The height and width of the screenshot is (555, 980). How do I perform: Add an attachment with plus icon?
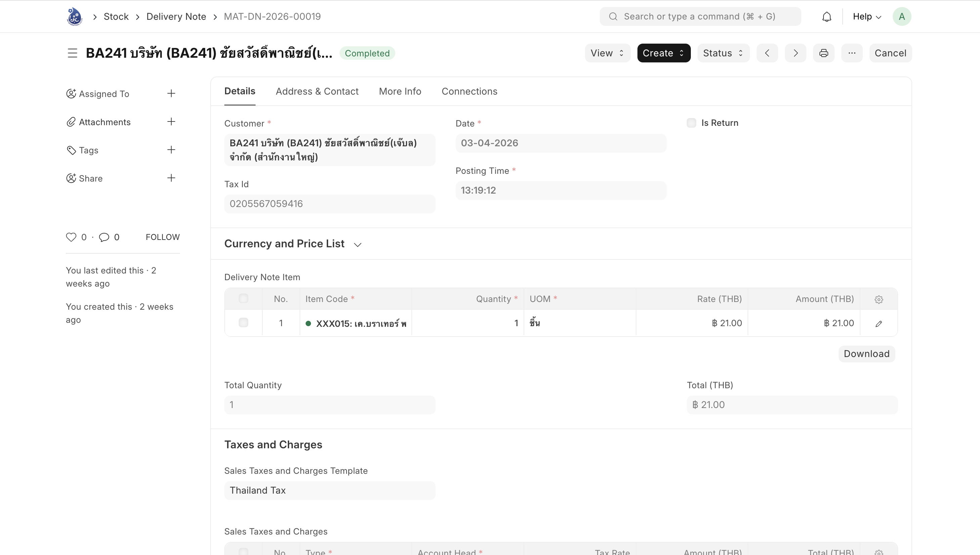[x=171, y=121]
